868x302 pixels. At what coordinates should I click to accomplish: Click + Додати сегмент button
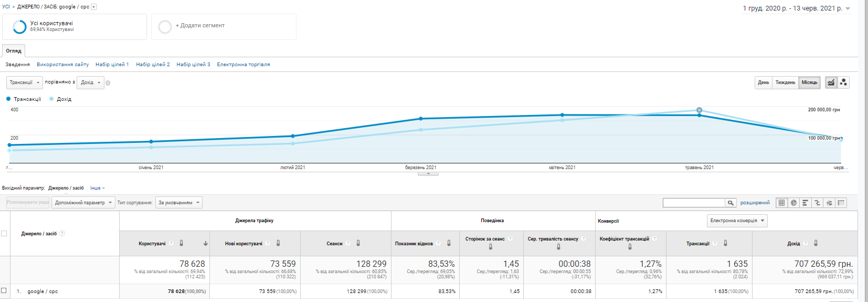click(199, 26)
